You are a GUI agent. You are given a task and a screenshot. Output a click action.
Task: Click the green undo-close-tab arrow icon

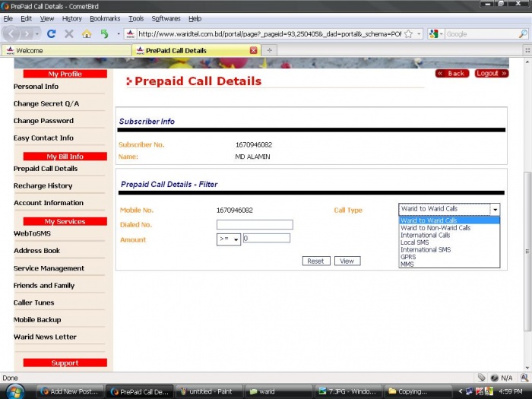click(x=105, y=34)
